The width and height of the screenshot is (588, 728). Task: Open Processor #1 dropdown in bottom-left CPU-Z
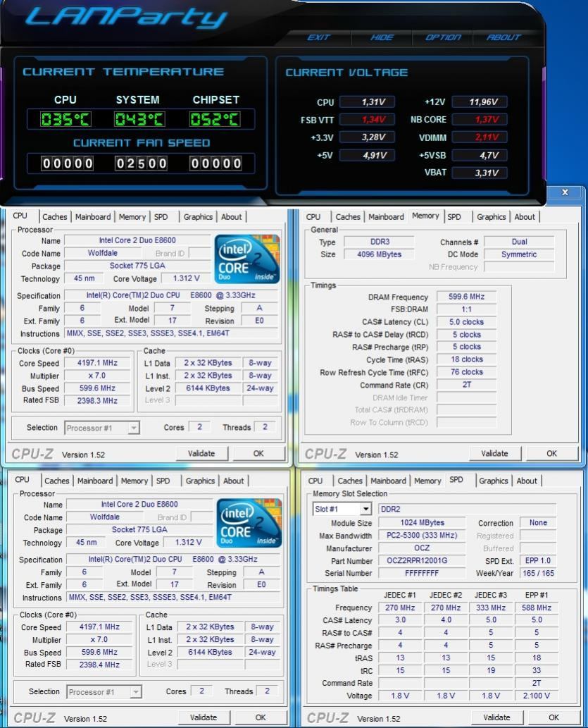pos(104,692)
